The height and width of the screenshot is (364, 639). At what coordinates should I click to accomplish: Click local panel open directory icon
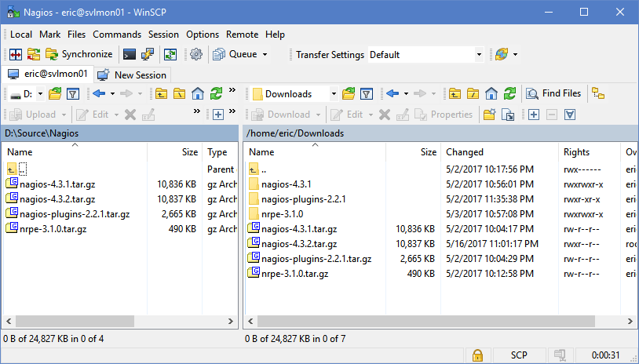(55, 94)
